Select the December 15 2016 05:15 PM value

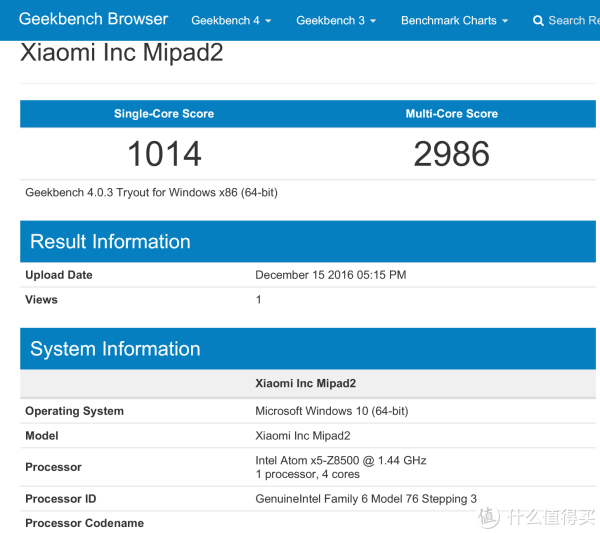coord(331,275)
